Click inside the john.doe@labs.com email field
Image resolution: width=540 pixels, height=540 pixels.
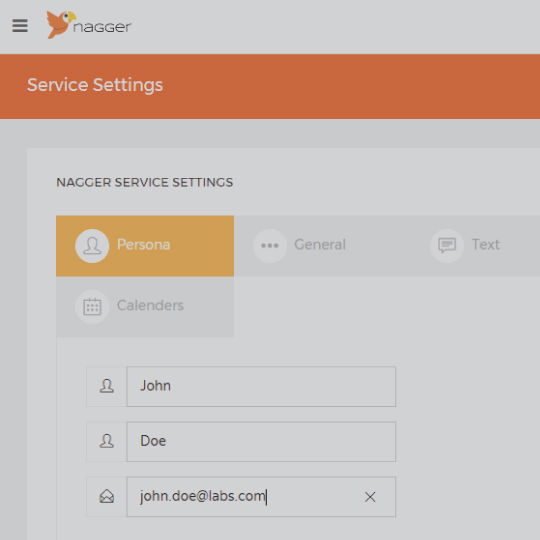click(x=261, y=497)
